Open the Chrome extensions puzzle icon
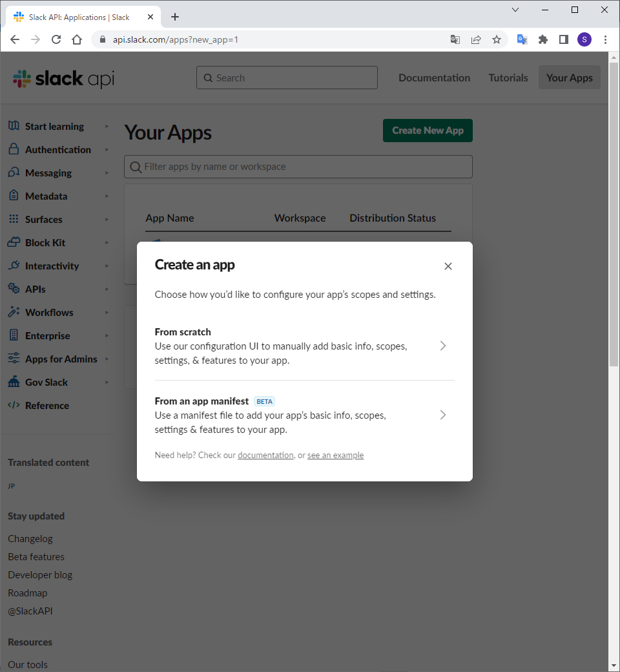Viewport: 620px width, 672px height. tap(543, 39)
